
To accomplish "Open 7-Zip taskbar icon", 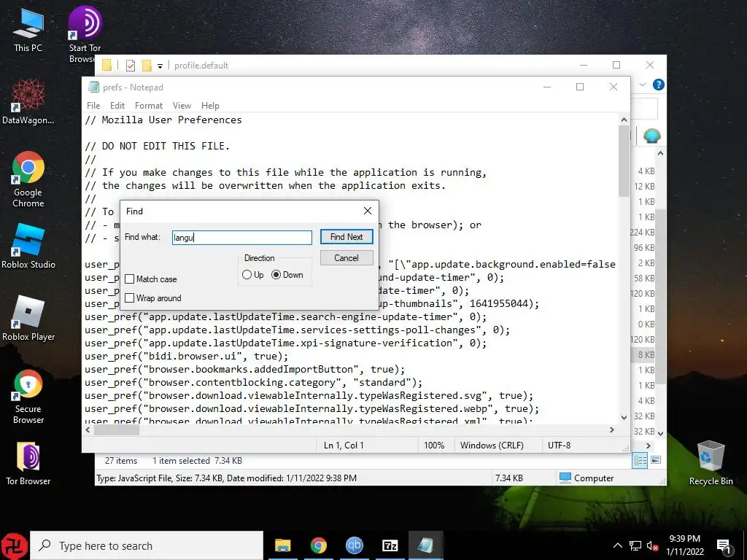I will (x=390, y=545).
